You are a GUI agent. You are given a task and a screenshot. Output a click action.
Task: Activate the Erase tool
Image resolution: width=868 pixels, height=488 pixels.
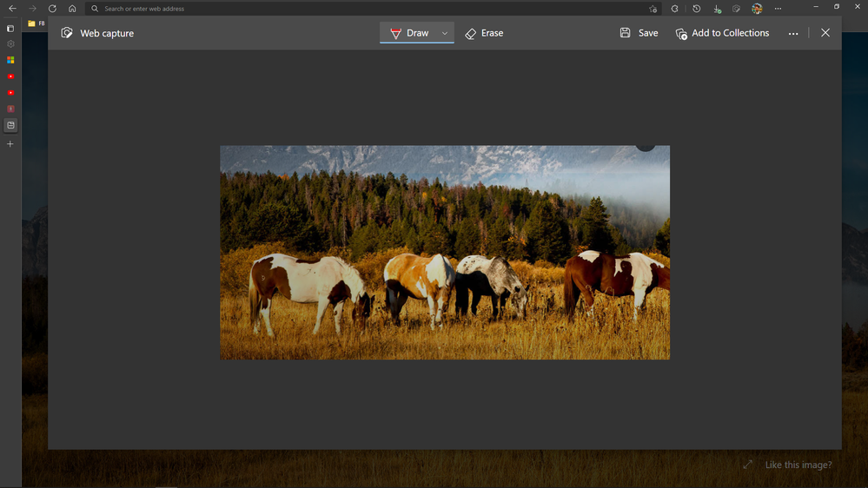pos(484,33)
